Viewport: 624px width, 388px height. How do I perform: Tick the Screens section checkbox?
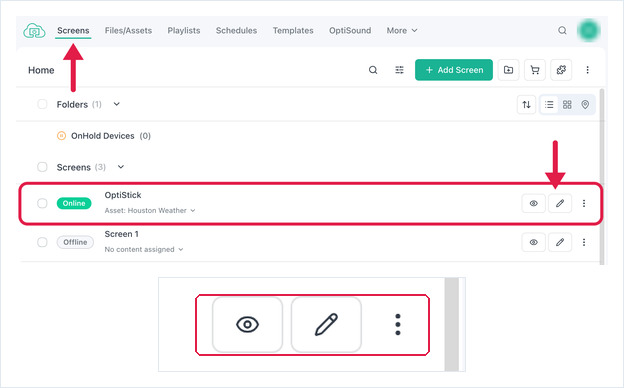[42, 167]
